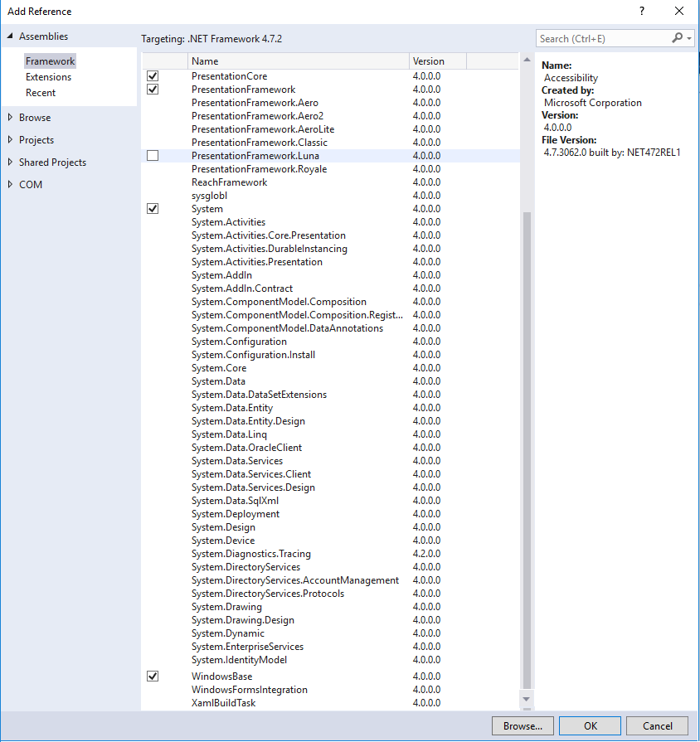Screen dimensions: 700x742
Task: Select the Extensions category
Action: (x=48, y=76)
